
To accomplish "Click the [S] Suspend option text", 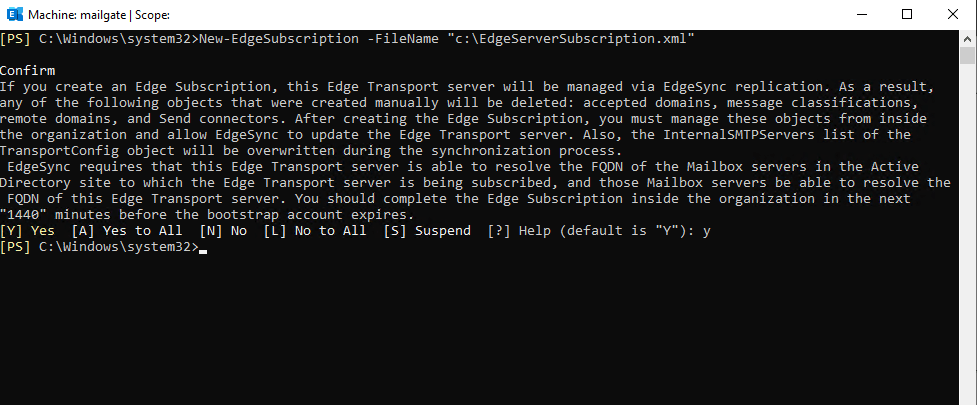I will tap(427, 231).
